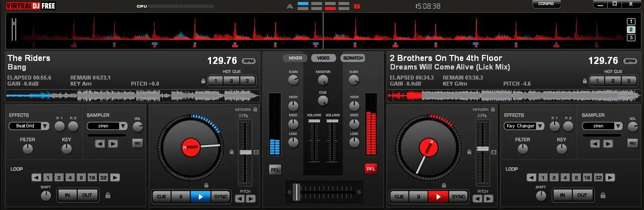Screen dimensions: 644x210
Task: Trigger left deck hot cue 3
Action: tap(247, 81)
